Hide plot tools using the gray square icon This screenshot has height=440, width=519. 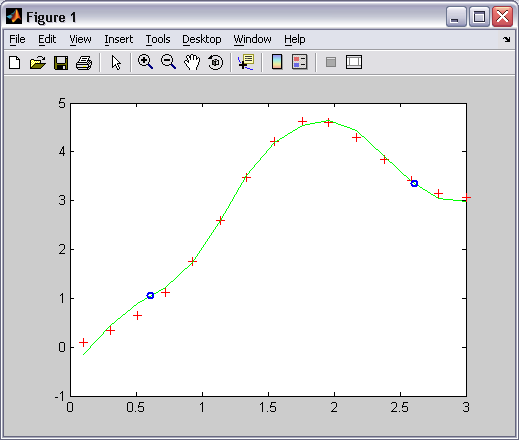coord(330,62)
